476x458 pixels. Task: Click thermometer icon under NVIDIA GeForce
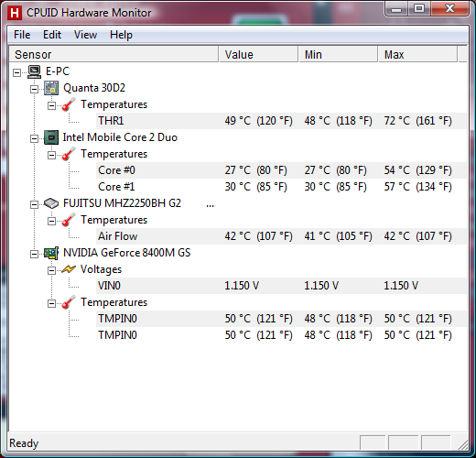click(x=69, y=302)
